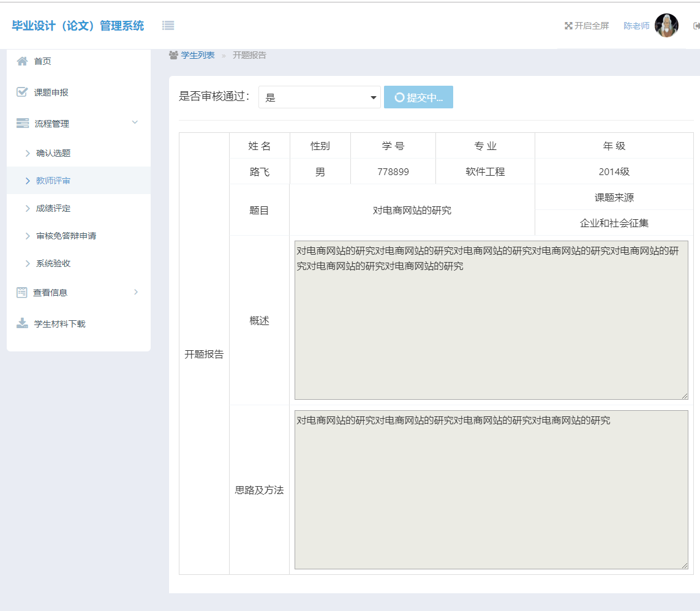
Task: Click the logout icon at top right
Action: tap(696, 26)
